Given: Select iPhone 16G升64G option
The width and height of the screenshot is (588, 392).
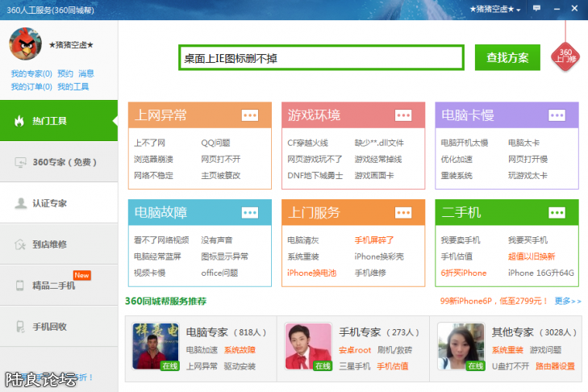Looking at the screenshot, I should coord(540,273).
